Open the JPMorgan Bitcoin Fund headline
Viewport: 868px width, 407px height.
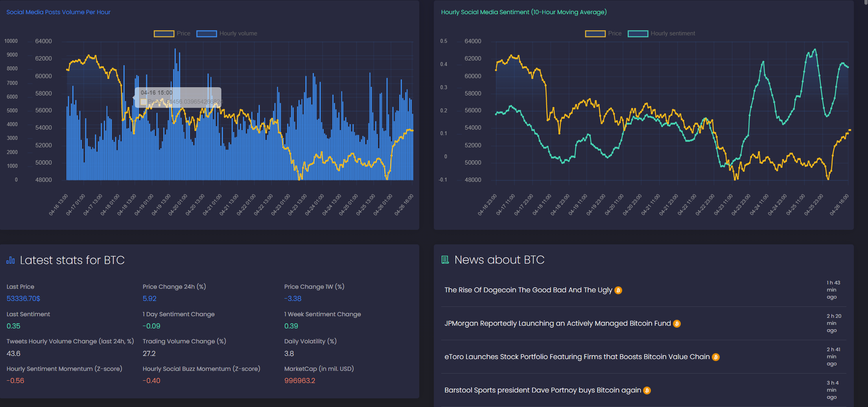pos(557,323)
